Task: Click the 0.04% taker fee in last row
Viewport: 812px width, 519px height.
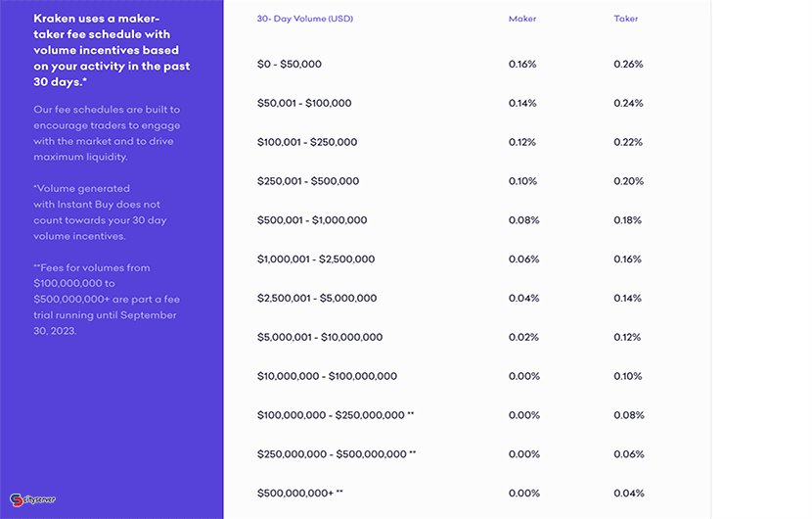Action: click(x=629, y=494)
